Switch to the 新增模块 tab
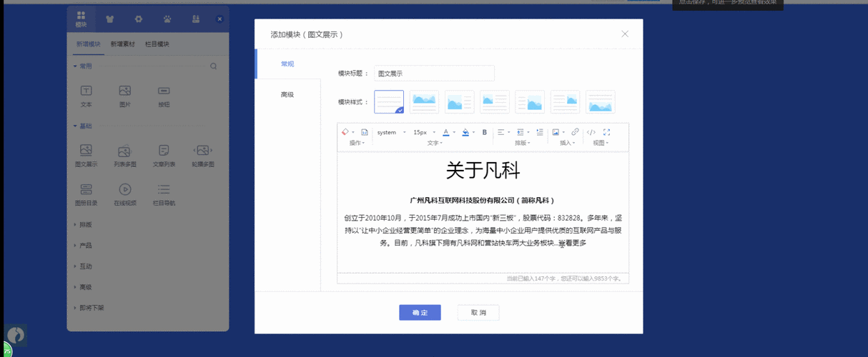This screenshot has height=357, width=868. (87, 44)
